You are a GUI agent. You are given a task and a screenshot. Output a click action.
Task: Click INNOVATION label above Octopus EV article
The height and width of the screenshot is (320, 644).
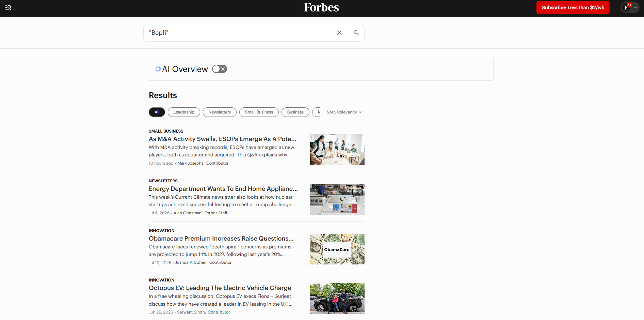(x=161, y=280)
